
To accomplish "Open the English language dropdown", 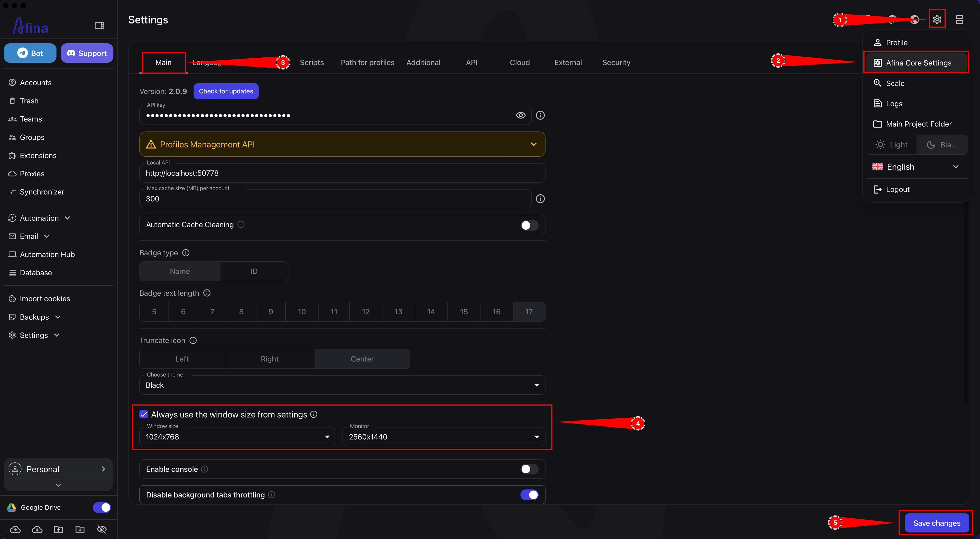I will (x=916, y=167).
